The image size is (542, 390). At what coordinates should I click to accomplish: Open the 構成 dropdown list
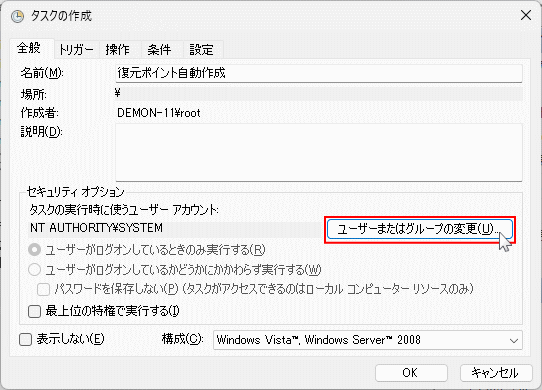[368, 340]
